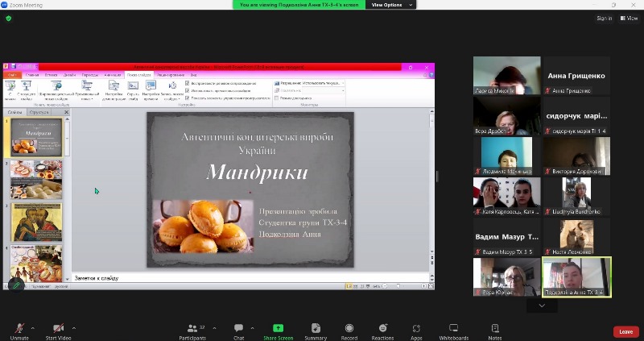Viewport: 644px width, 341px height.
Task: Click the zoom out minus button
Action: coord(385,286)
